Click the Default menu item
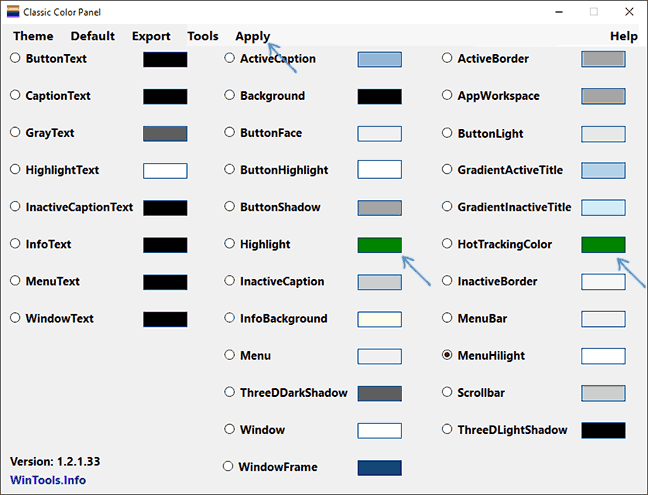 pyautogui.click(x=92, y=36)
